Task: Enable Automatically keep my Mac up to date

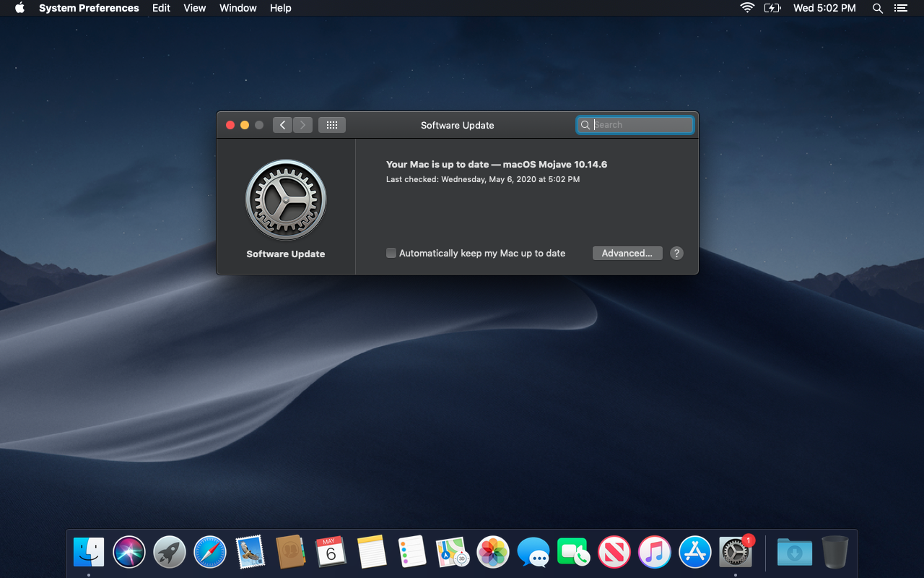Action: tap(391, 253)
